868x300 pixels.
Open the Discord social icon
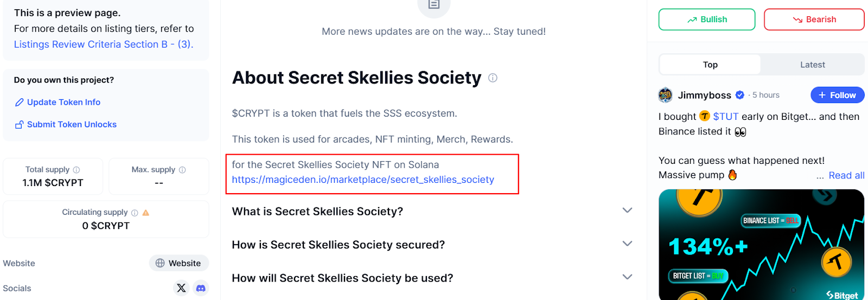coord(201,288)
